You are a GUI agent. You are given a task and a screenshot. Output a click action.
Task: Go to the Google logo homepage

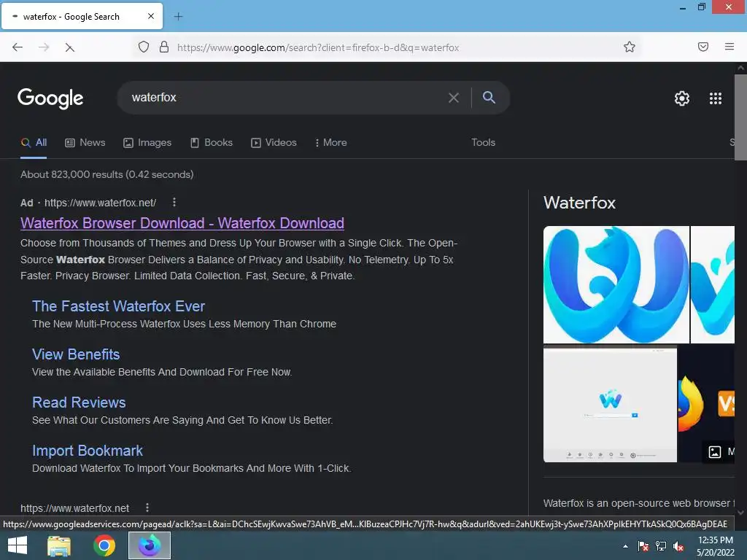click(x=50, y=98)
